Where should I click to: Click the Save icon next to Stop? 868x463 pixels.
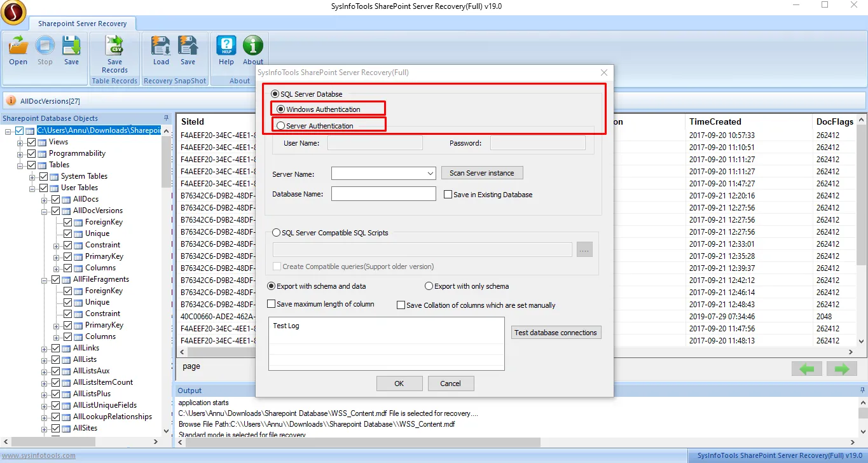71,45
